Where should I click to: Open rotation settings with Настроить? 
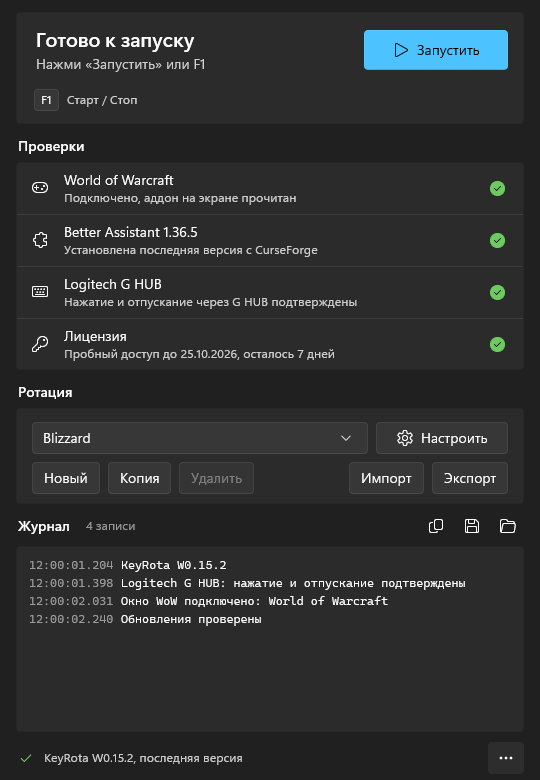click(442, 438)
